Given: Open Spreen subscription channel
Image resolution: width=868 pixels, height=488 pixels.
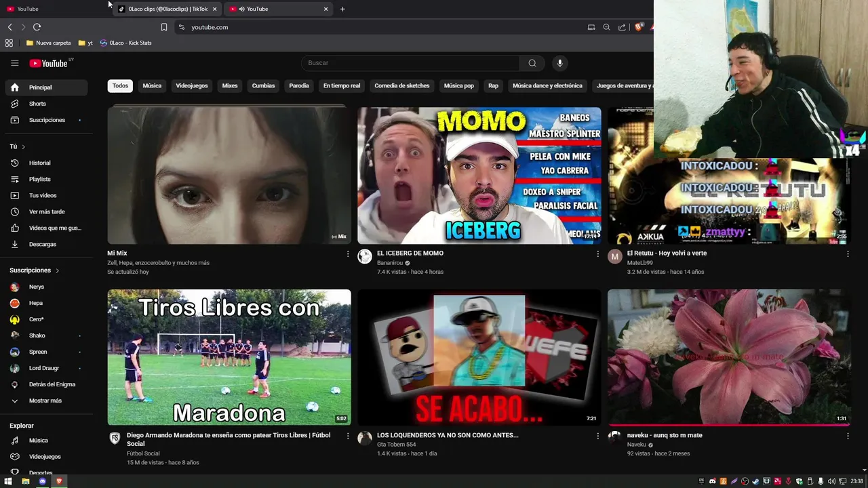Looking at the screenshot, I should coord(46,352).
